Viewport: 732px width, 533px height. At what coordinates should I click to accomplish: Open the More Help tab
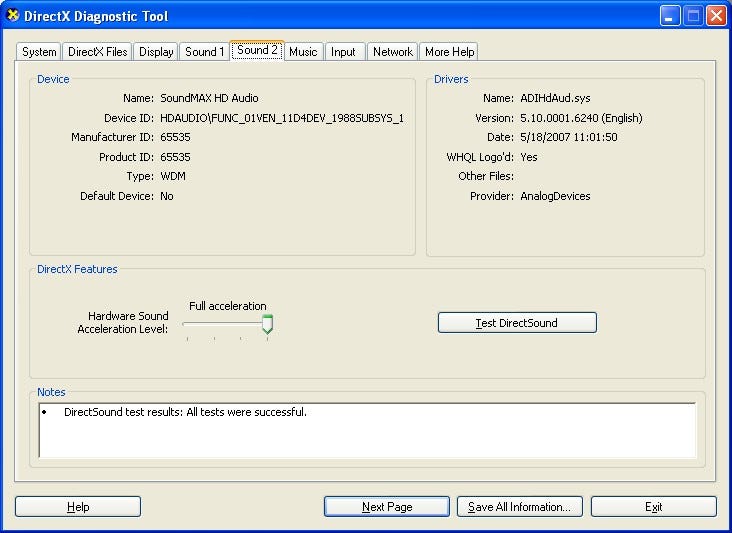449,52
